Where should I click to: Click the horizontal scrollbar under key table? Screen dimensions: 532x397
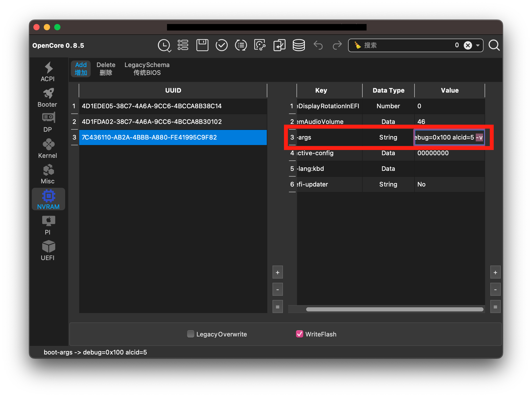(x=394, y=309)
